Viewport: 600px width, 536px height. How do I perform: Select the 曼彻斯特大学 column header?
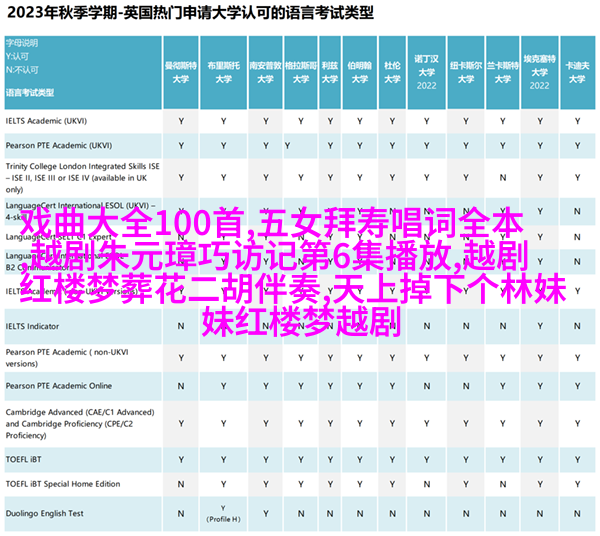coord(181,72)
